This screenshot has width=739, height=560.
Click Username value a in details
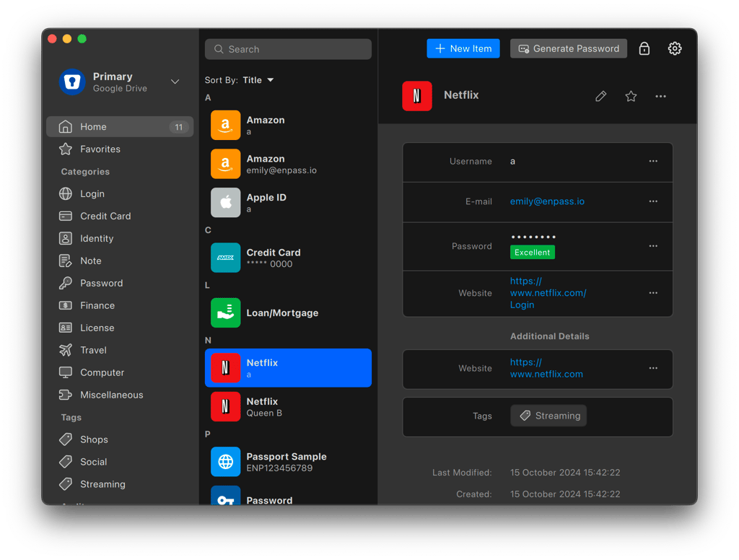(x=512, y=161)
